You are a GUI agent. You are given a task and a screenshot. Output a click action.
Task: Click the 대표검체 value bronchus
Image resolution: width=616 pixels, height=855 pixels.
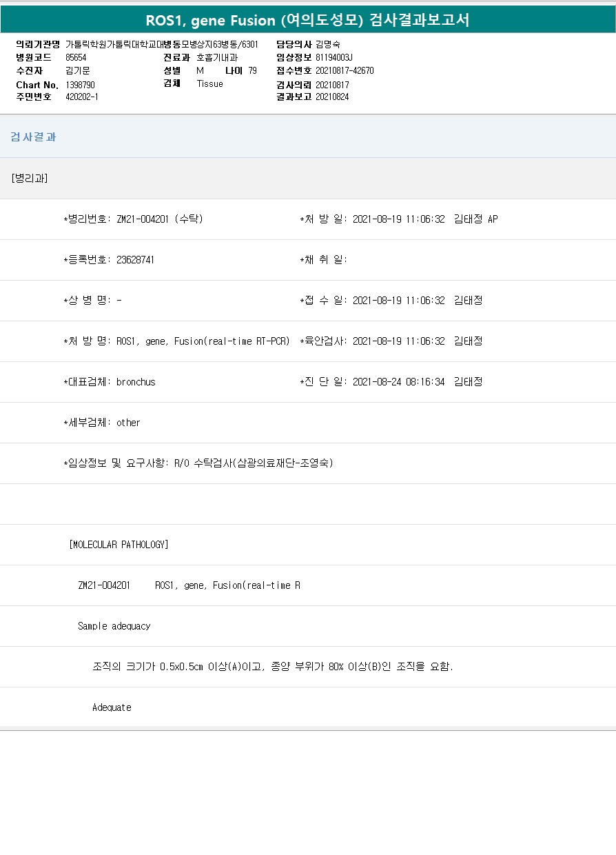[136, 382]
